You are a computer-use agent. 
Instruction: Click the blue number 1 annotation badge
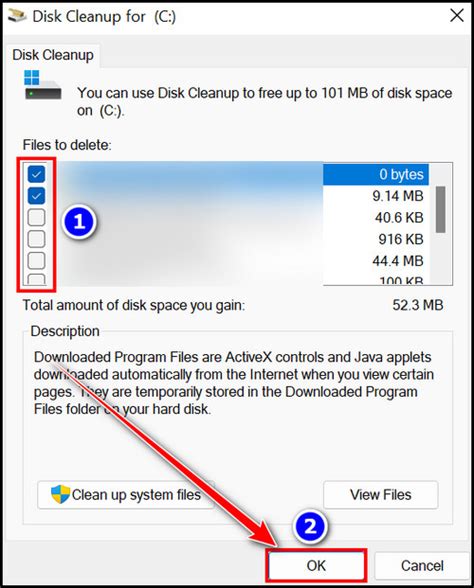[x=79, y=222]
